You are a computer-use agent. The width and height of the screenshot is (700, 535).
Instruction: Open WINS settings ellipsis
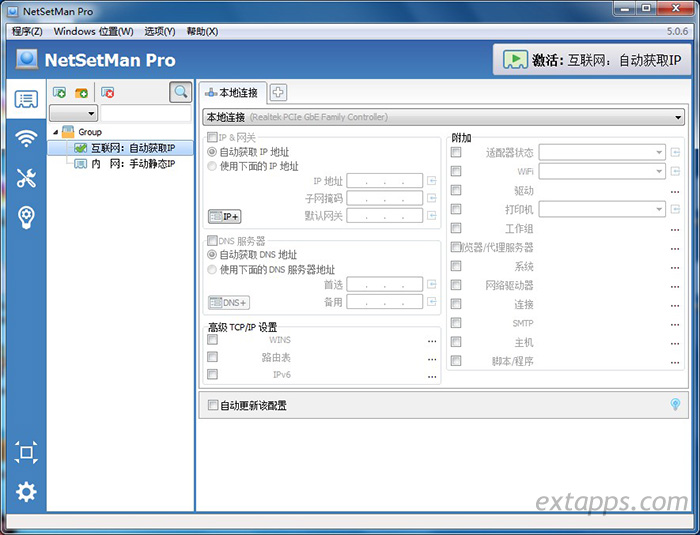[x=432, y=341]
